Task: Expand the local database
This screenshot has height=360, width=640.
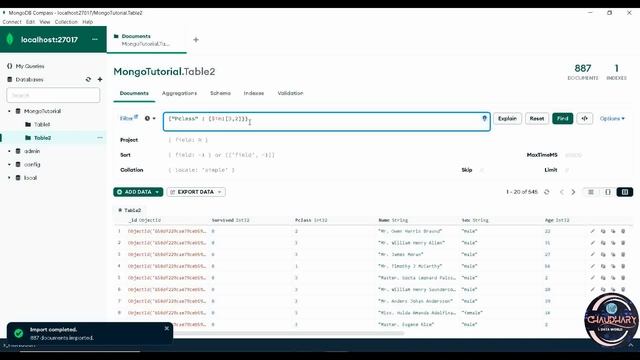Action: pos(9,178)
